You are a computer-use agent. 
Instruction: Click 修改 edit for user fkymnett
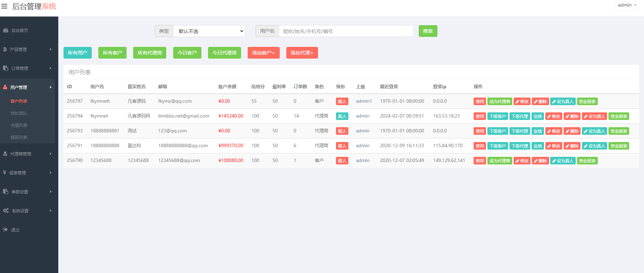(522, 102)
